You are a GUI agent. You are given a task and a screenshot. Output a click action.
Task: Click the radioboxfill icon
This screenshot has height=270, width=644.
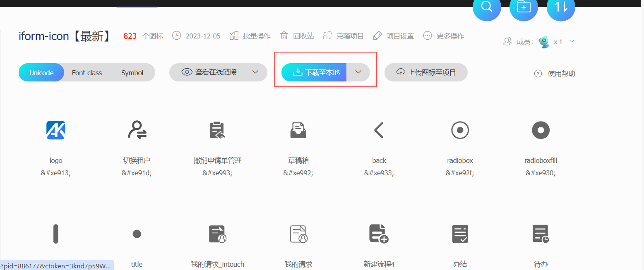point(541,130)
